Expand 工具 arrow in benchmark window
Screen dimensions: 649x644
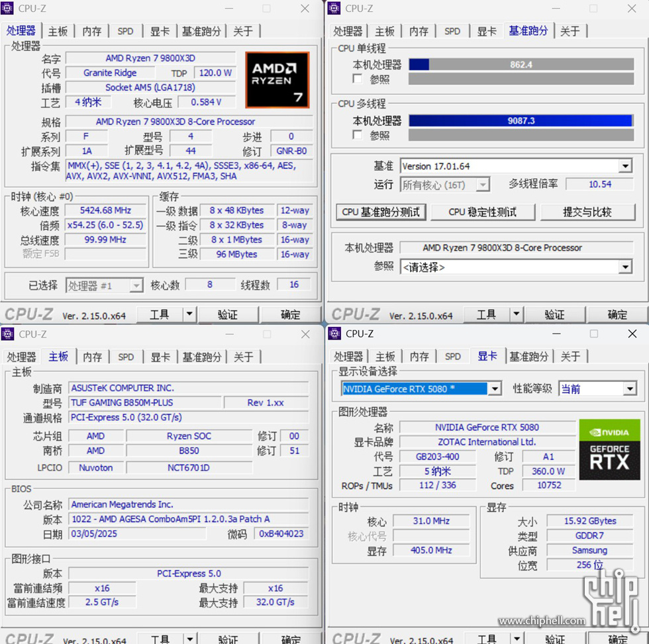pyautogui.click(x=516, y=315)
